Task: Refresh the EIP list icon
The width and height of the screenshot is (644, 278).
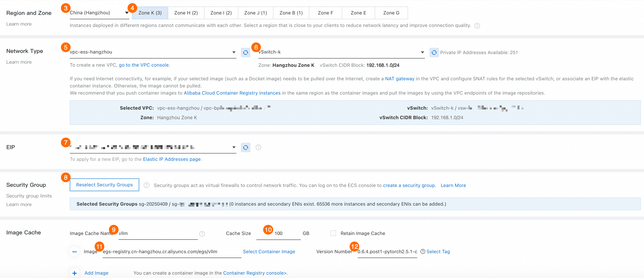Action: (x=245, y=147)
